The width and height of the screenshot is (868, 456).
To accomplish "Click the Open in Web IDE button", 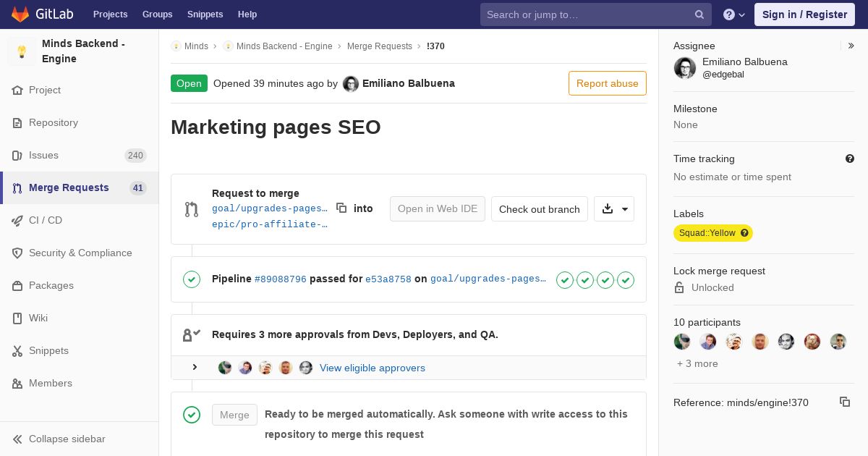I will tap(438, 208).
